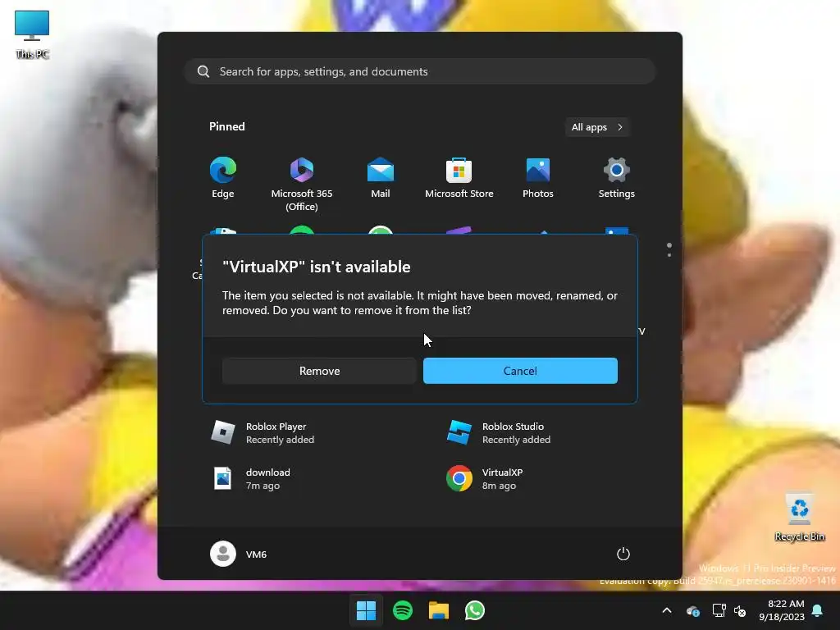Select the This PC desktop icon
The image size is (840, 630).
pyautogui.click(x=32, y=34)
